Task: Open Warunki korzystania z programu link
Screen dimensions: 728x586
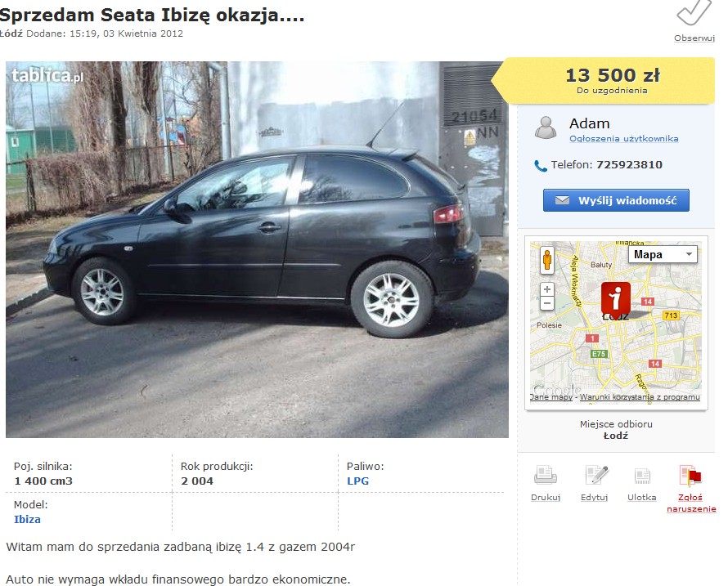Action: click(x=640, y=397)
